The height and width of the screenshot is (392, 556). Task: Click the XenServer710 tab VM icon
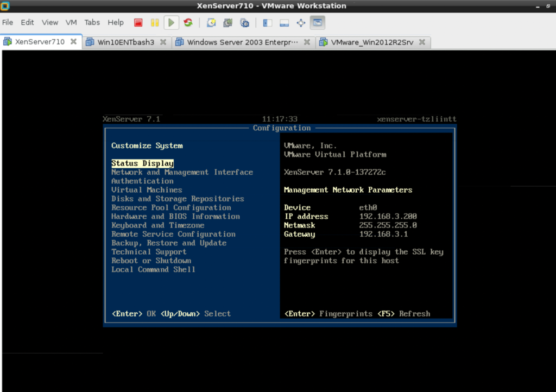[8, 41]
